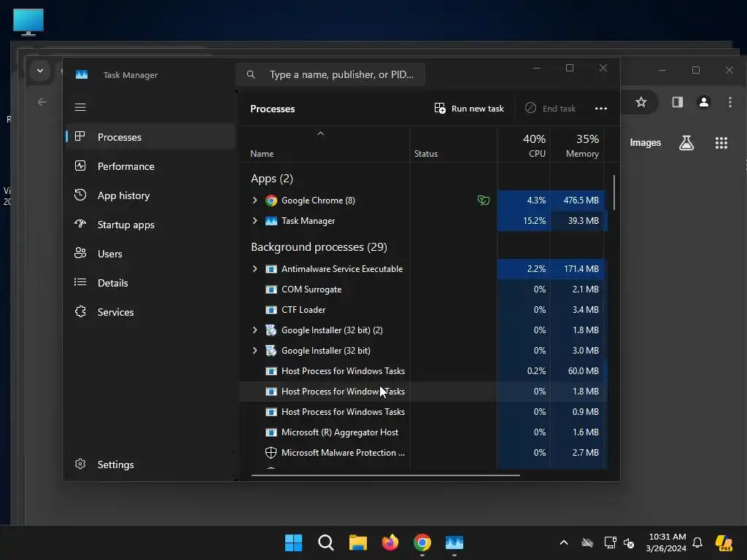This screenshot has height=560, width=747.
Task: Click the Run new task icon
Action: point(440,108)
